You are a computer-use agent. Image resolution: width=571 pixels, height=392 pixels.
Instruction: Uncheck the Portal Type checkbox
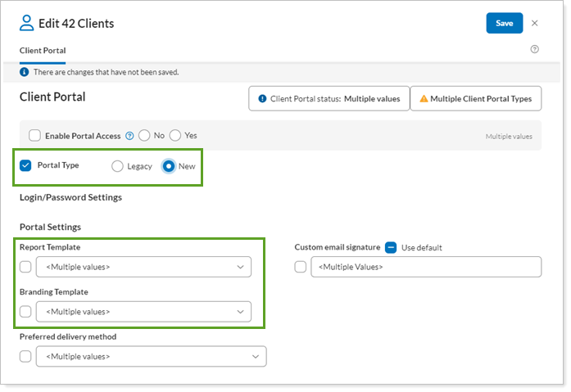(x=25, y=165)
